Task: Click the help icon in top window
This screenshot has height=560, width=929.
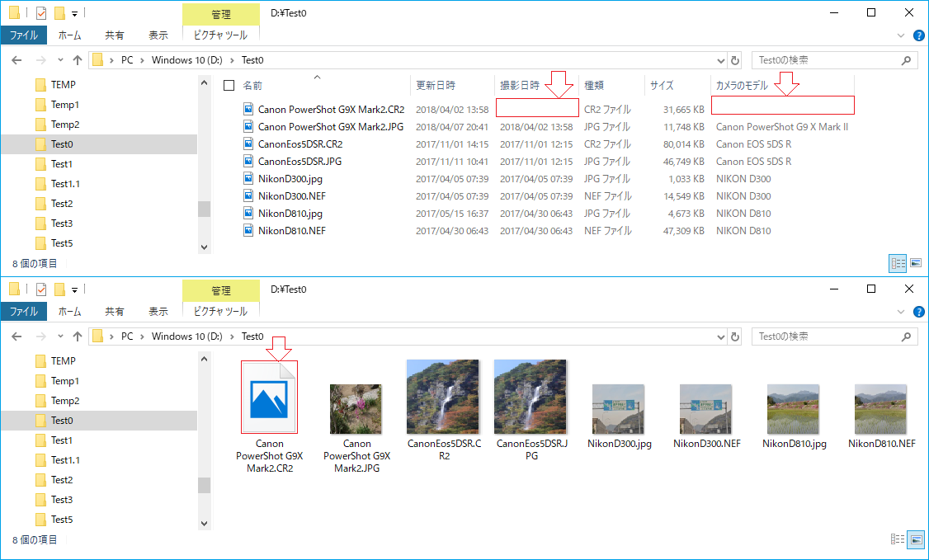Action: (918, 35)
